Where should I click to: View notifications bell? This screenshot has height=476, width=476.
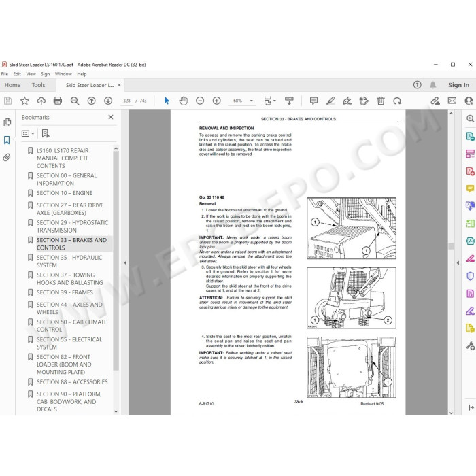[x=433, y=85]
